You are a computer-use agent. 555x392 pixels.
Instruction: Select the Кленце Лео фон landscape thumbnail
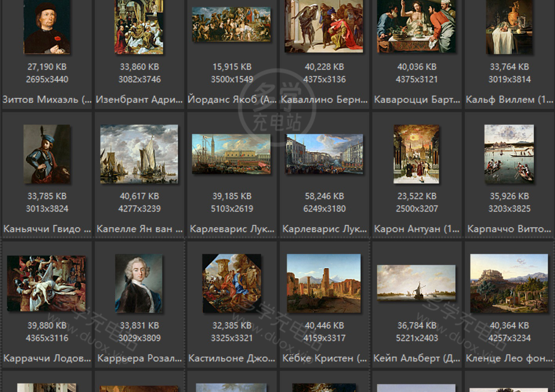click(x=509, y=283)
